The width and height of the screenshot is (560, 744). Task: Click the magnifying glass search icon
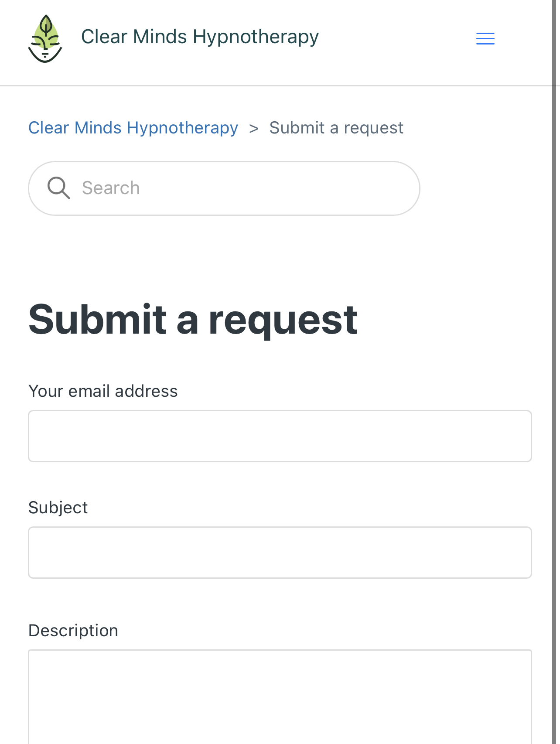click(58, 188)
